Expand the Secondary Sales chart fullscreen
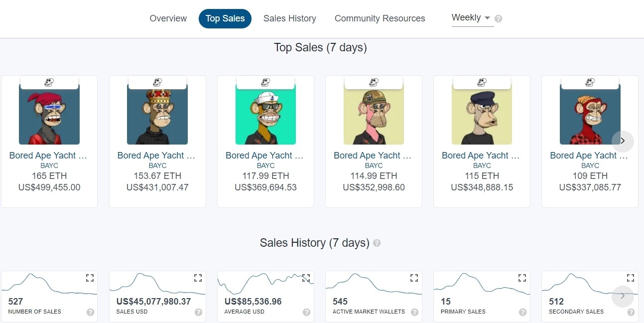The height and width of the screenshot is (323, 644). (x=631, y=278)
